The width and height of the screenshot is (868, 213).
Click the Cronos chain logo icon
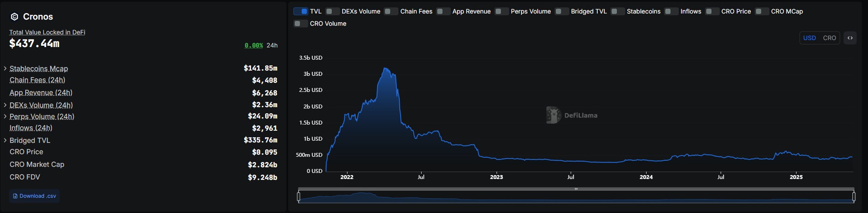(x=14, y=17)
